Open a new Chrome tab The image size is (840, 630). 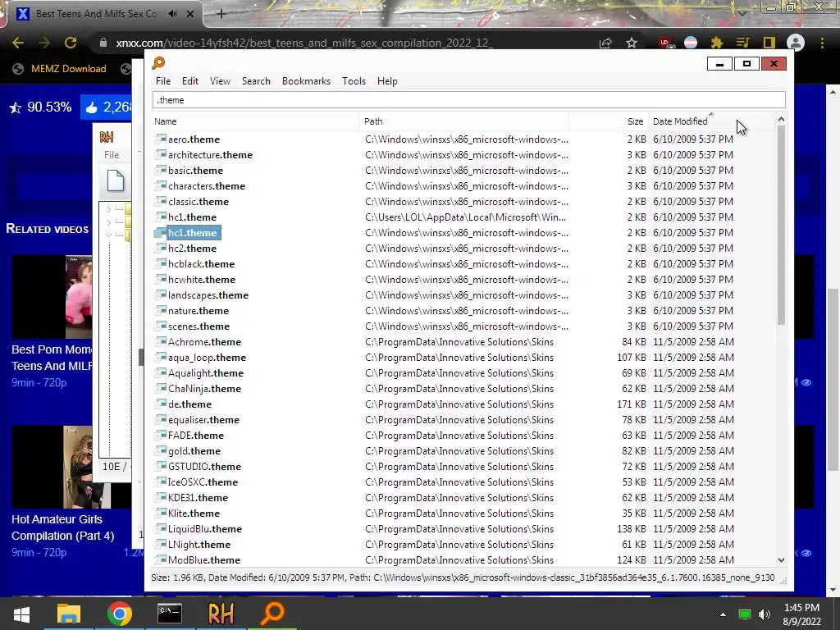pos(221,14)
